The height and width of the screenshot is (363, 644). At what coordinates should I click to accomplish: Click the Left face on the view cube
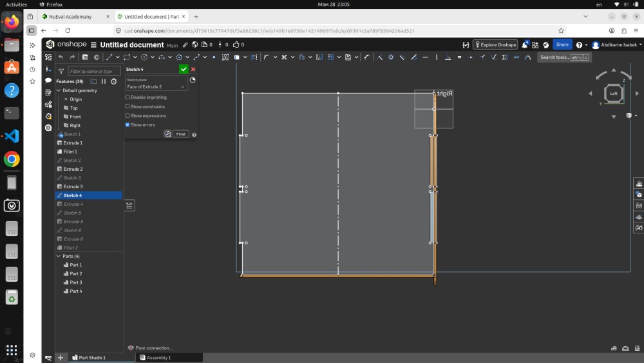click(x=614, y=93)
